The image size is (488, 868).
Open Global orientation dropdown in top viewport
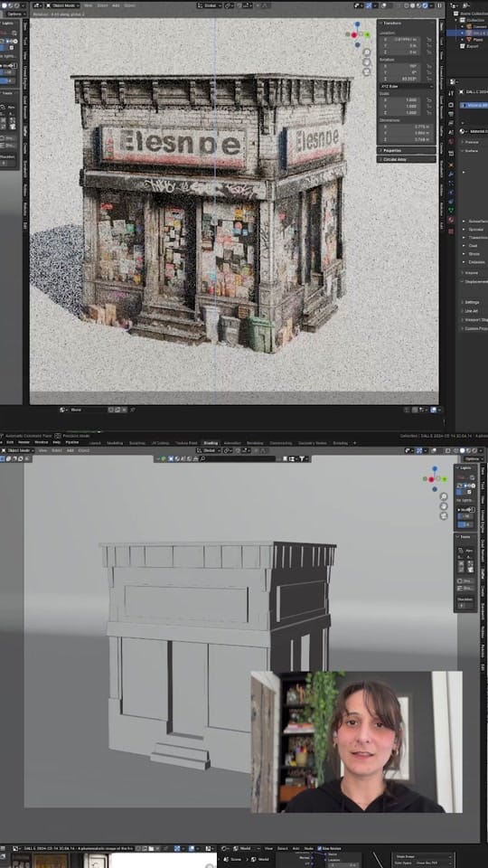pos(209,5)
